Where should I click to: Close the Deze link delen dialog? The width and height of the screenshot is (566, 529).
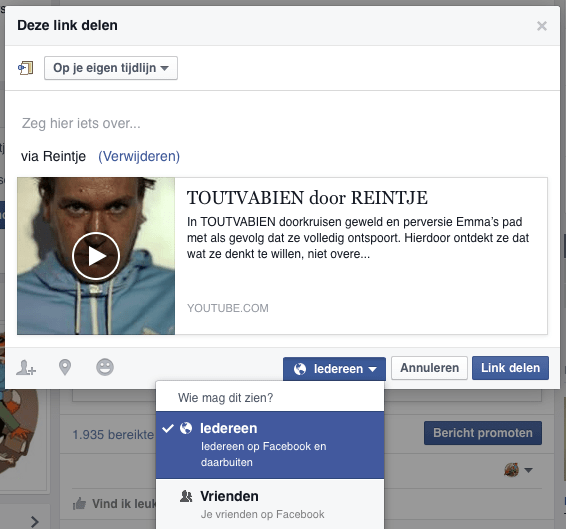pos(541,26)
